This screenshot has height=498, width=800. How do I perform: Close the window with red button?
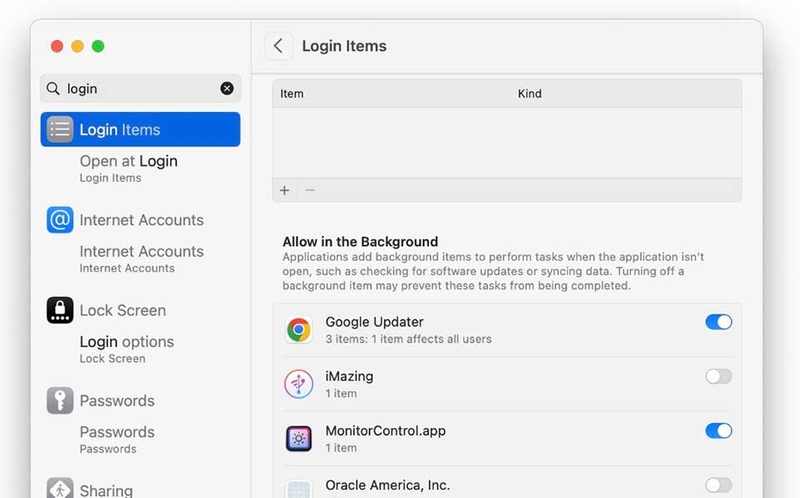click(x=57, y=46)
